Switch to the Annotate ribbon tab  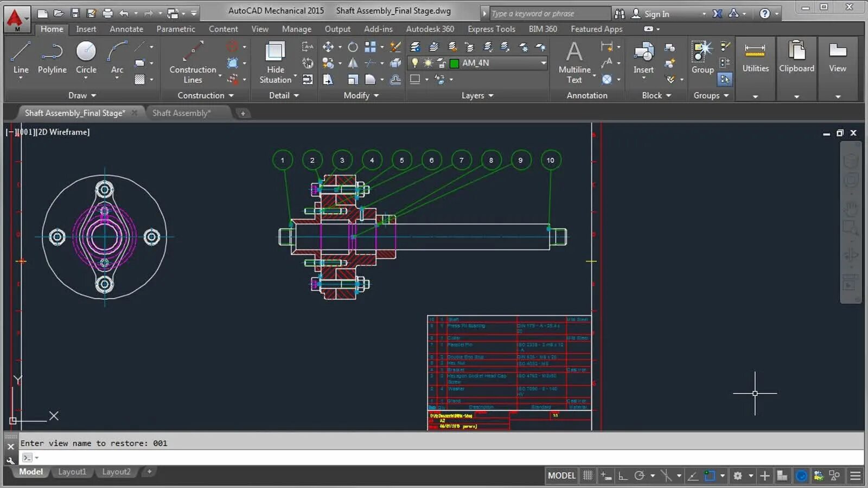coord(126,29)
